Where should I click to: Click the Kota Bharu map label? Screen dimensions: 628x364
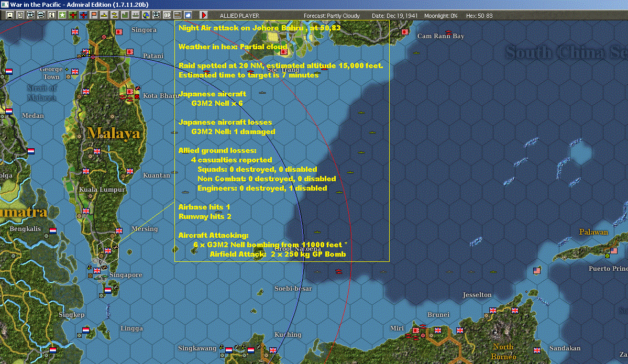pyautogui.click(x=161, y=96)
